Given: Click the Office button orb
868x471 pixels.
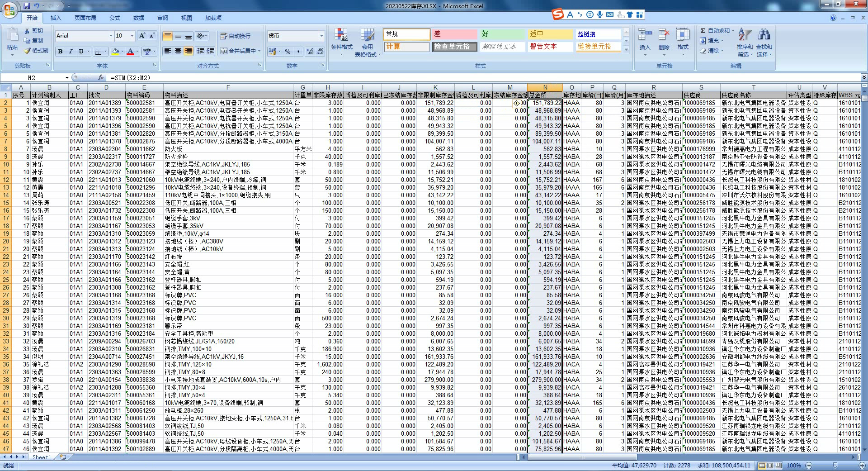Looking at the screenshot, I should click(x=10, y=10).
